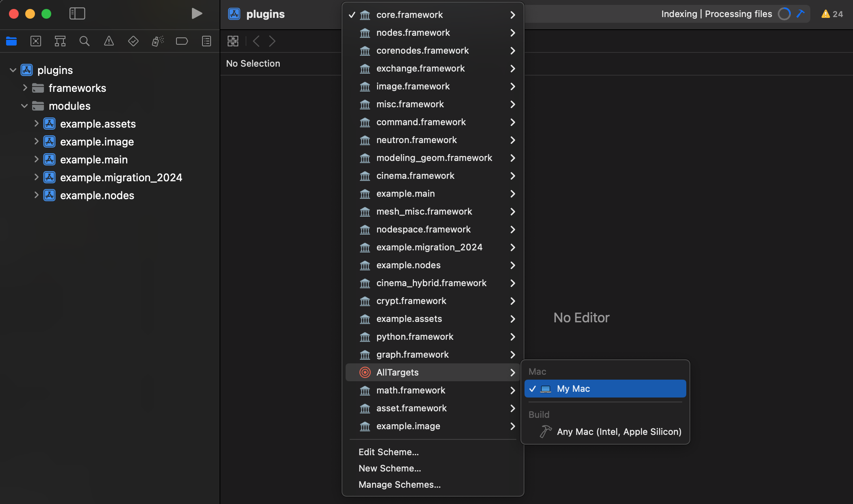Select nodespace.framework scheme
Viewport: 853px width, 504px height.
[x=433, y=229]
